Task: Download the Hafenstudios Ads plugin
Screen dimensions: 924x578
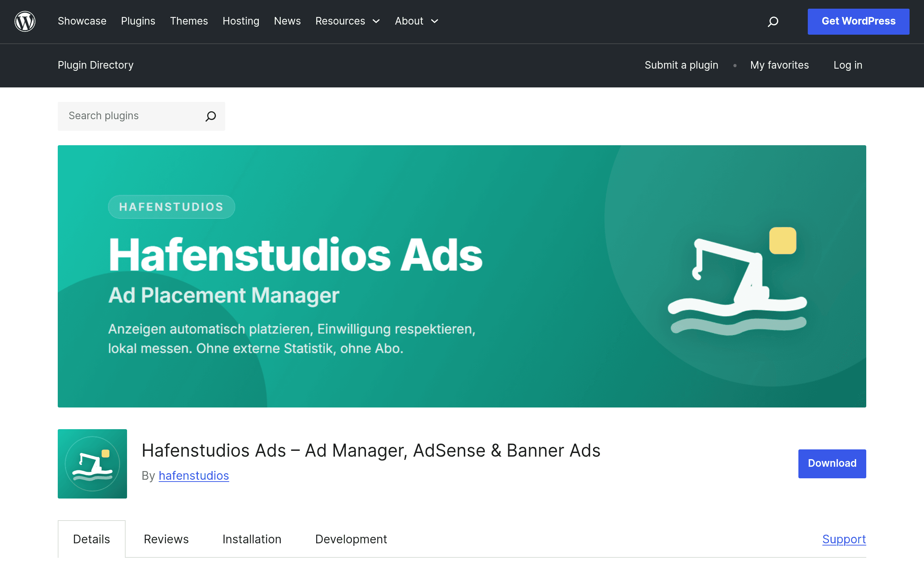Action: (x=832, y=463)
